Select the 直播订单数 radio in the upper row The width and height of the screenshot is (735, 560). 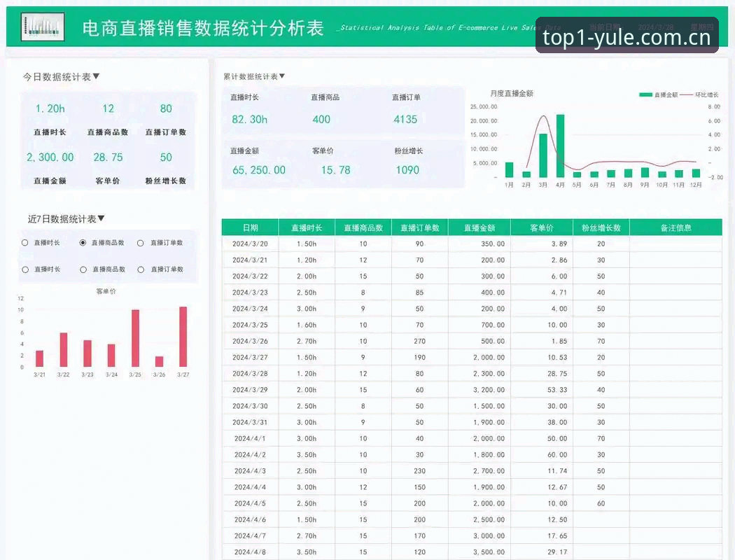pos(140,243)
